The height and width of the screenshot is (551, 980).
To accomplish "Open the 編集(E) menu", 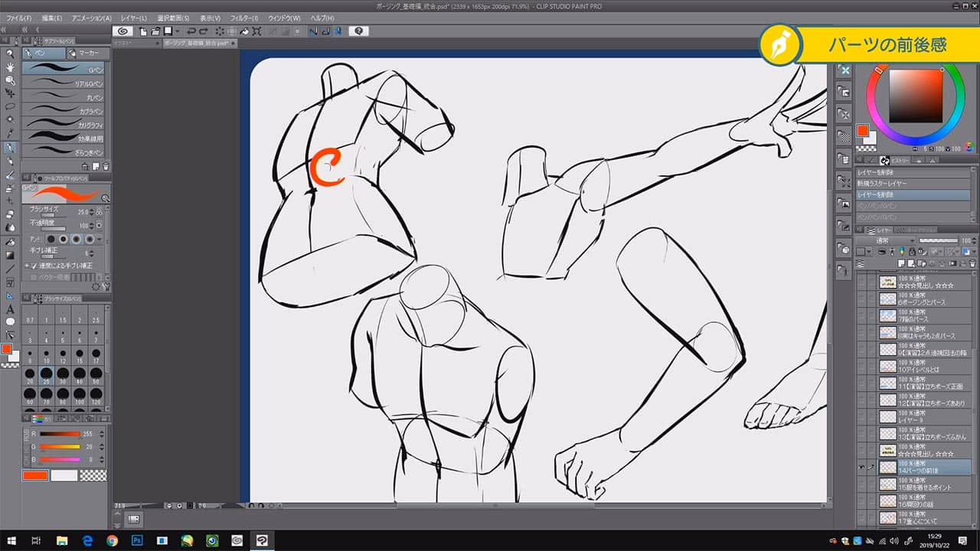I will click(x=53, y=18).
